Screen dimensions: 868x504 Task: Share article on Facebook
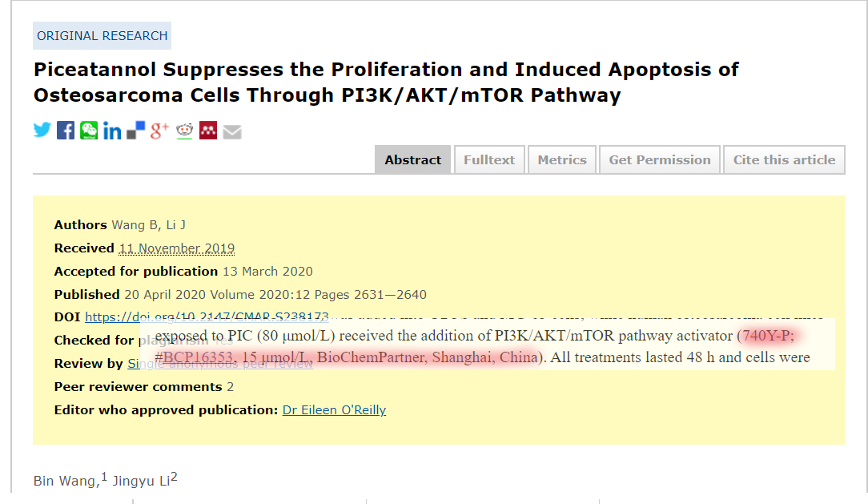(x=66, y=130)
